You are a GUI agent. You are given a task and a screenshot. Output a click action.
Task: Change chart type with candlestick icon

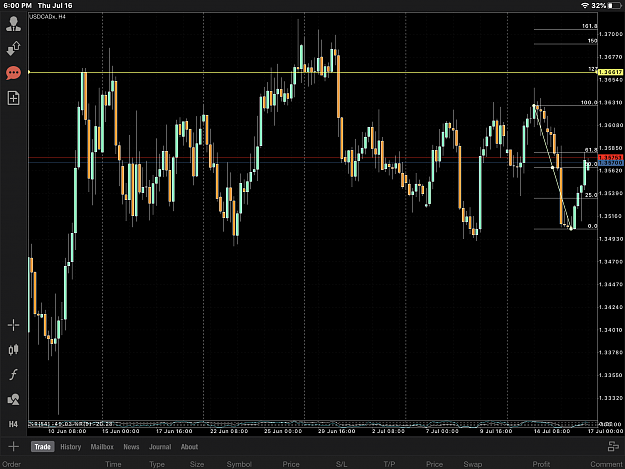coord(14,350)
